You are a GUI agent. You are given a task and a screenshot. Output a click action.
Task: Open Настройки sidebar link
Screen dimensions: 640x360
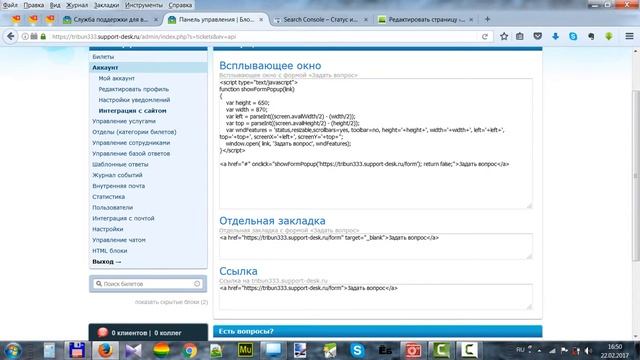(107, 229)
